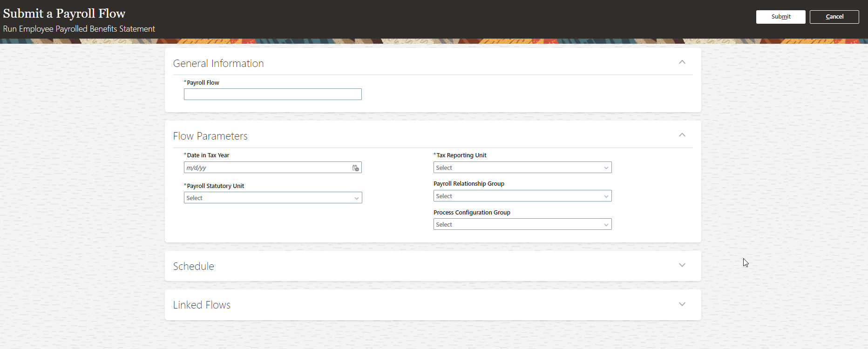The image size is (868, 349).
Task: Click the Schedule section heading
Action: click(194, 266)
